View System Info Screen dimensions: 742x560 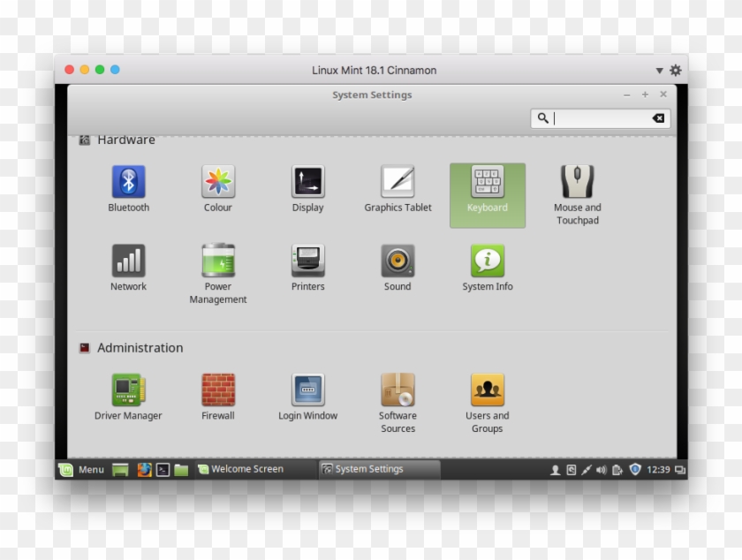pyautogui.click(x=487, y=261)
